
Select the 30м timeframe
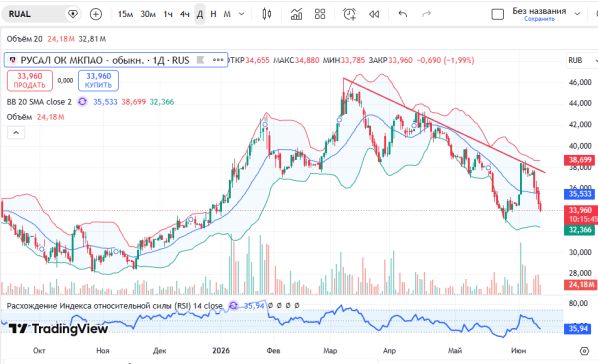point(148,14)
